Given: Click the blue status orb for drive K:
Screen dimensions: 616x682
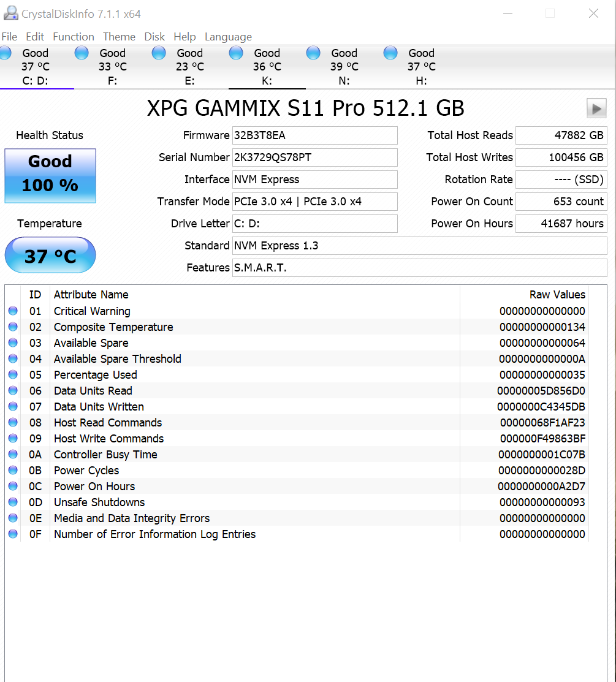Looking at the screenshot, I should [236, 53].
